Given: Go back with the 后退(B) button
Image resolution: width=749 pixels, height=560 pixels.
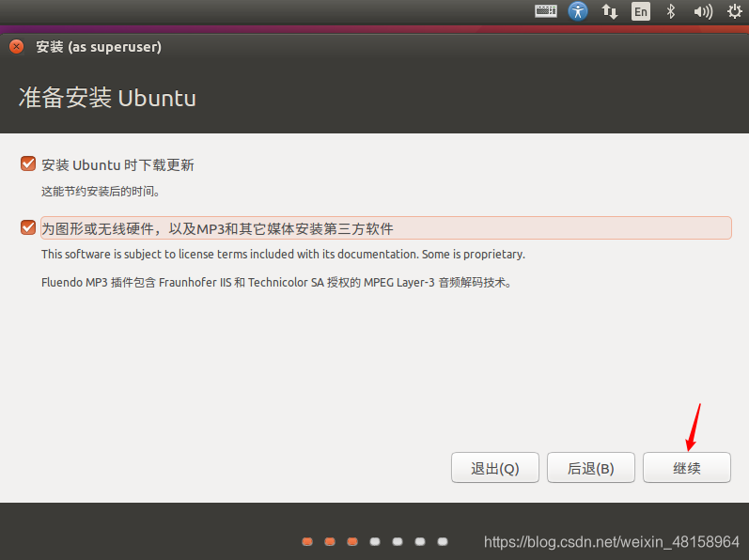Looking at the screenshot, I should tap(591, 468).
